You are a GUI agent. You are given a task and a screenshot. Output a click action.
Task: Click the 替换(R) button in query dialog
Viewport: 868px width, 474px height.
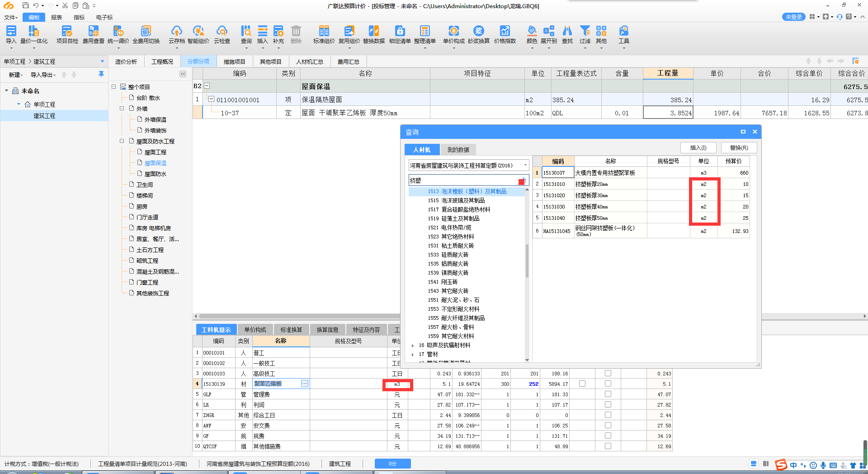[739, 148]
